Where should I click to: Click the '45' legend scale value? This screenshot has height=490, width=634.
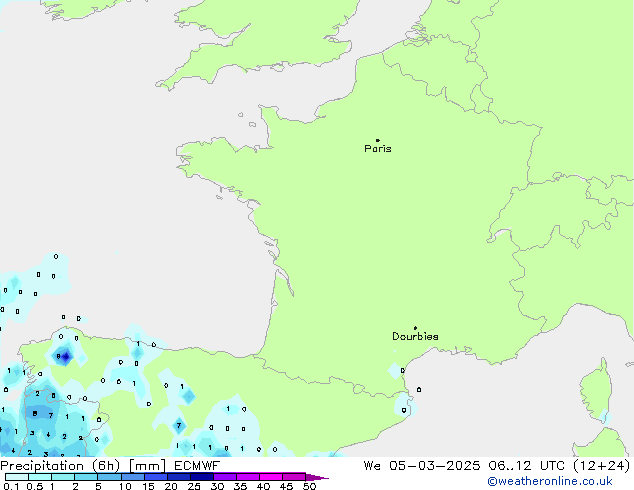pos(286,486)
